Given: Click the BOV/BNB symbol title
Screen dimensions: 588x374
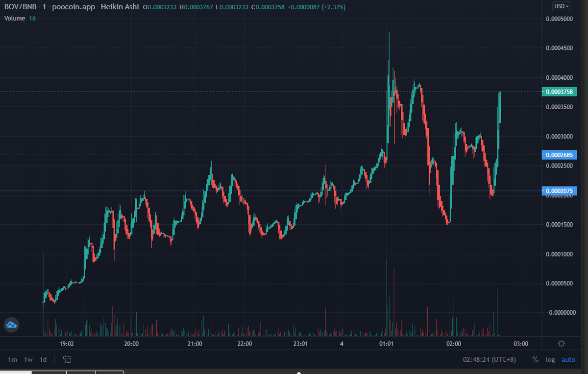Looking at the screenshot, I should click(20, 7).
